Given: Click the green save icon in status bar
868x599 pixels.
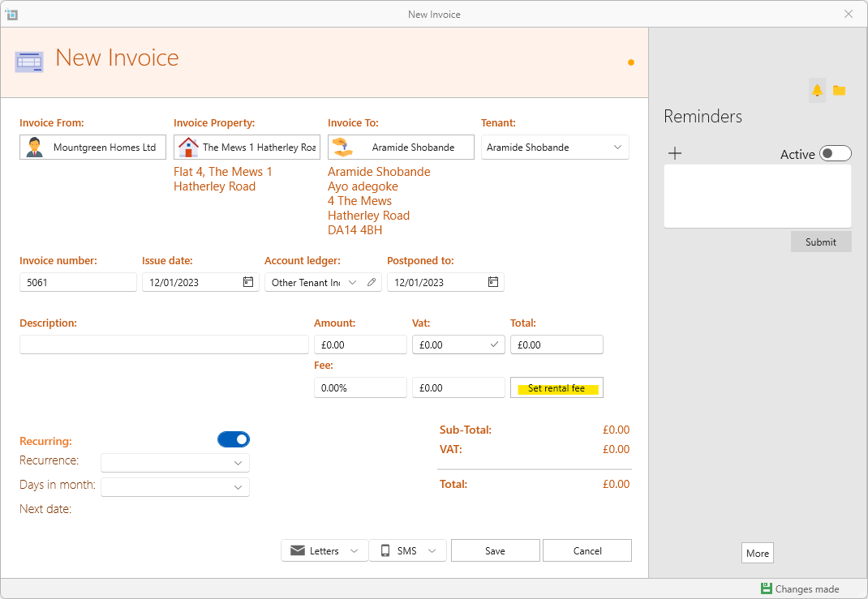Looking at the screenshot, I should point(766,588).
